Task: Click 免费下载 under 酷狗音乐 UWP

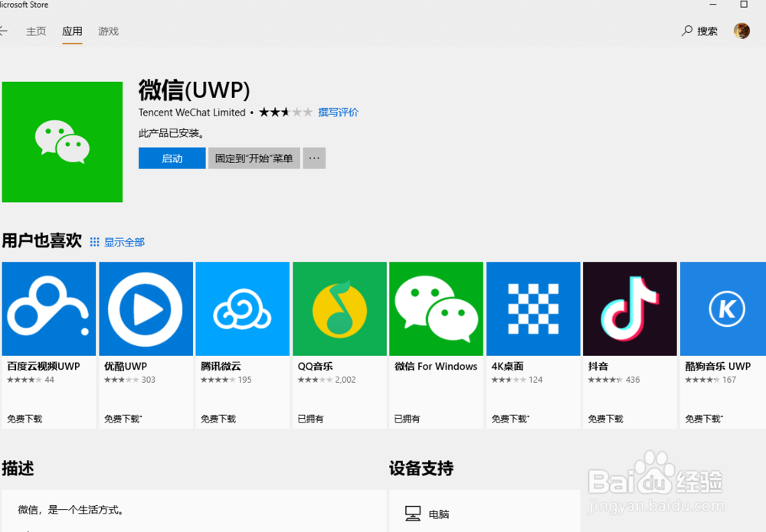Action: pyautogui.click(x=704, y=419)
